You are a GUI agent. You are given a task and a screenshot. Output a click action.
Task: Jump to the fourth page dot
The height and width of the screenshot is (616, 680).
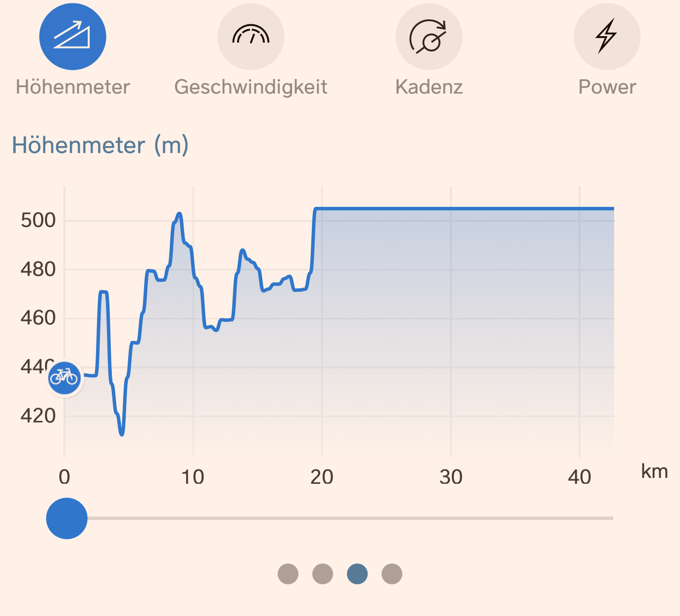click(392, 574)
